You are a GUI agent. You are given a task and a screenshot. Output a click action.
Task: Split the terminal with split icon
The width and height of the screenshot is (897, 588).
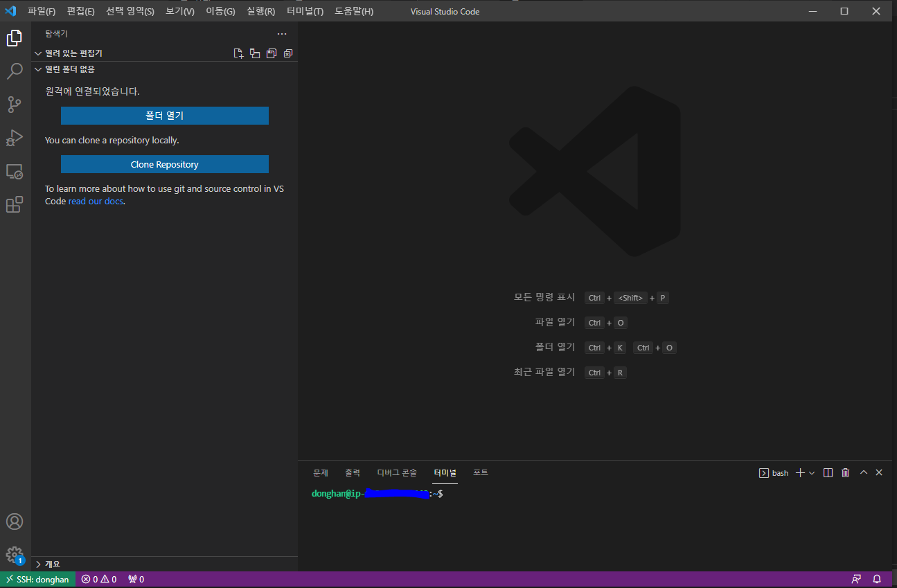pos(828,473)
